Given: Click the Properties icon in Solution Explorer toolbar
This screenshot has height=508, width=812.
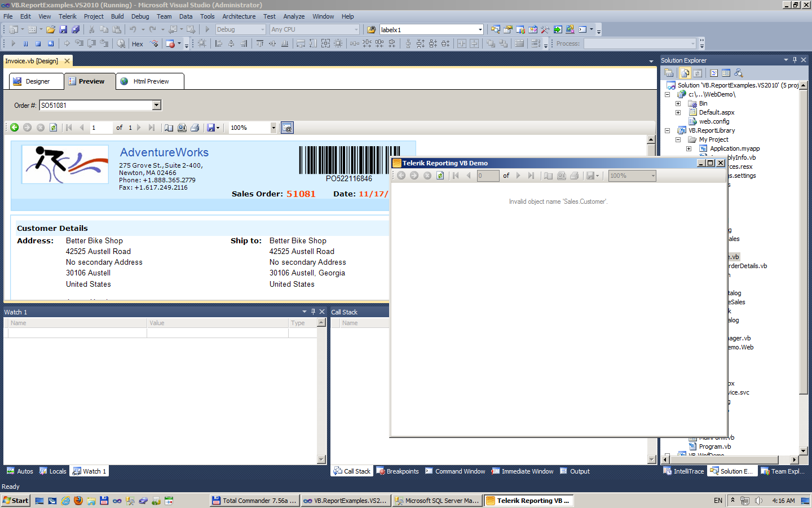Looking at the screenshot, I should [x=669, y=73].
